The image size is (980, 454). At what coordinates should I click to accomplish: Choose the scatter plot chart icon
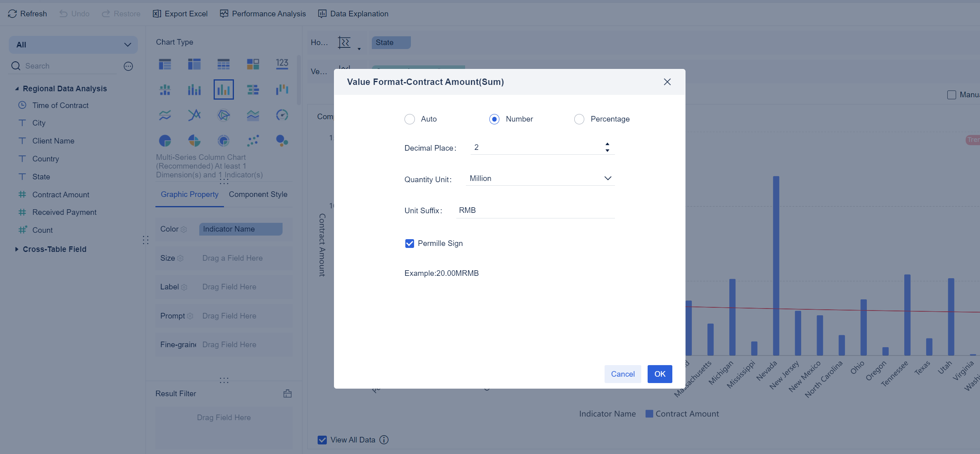coord(253,141)
